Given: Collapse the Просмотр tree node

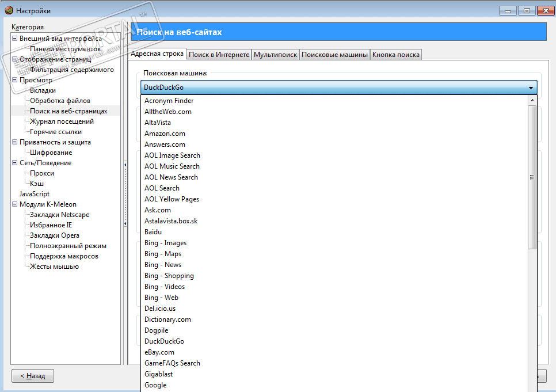Looking at the screenshot, I should click(14, 80).
